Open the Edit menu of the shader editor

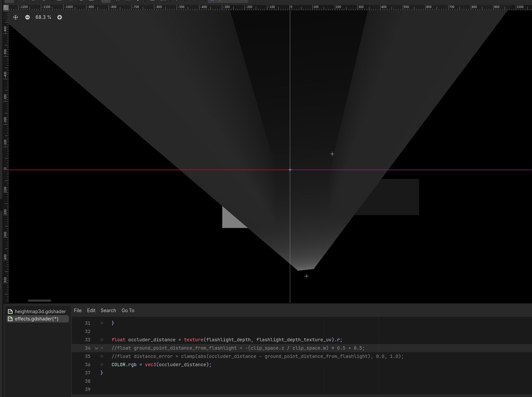(91, 311)
